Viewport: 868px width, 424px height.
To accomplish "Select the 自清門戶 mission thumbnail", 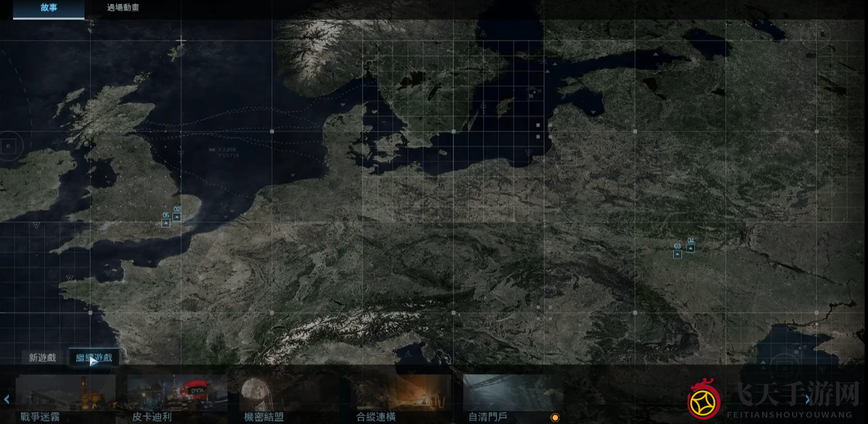I will 512,393.
